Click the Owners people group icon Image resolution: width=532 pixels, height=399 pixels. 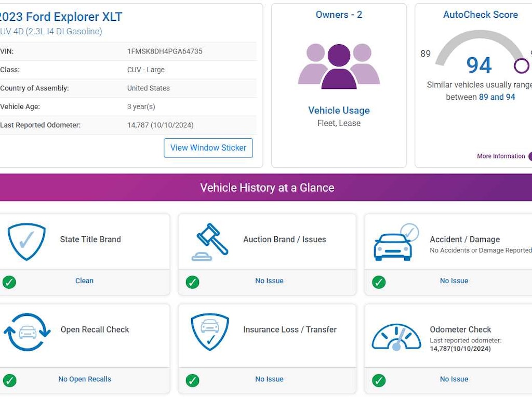339,66
